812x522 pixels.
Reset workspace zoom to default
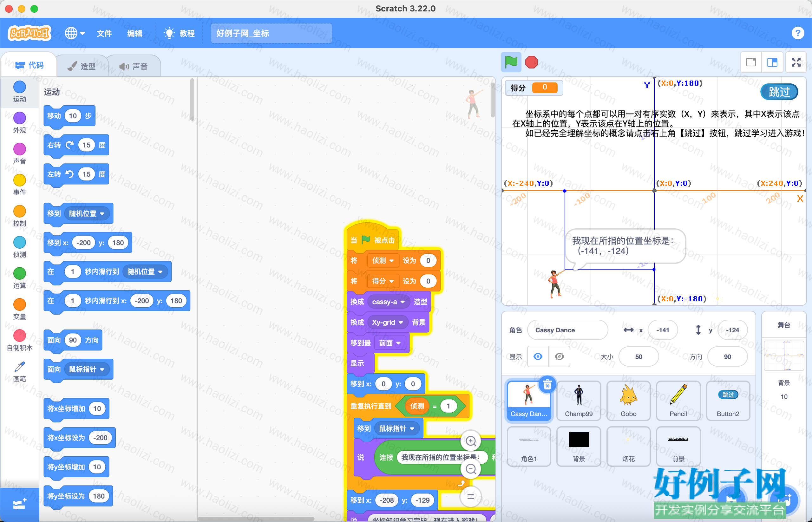(x=471, y=497)
